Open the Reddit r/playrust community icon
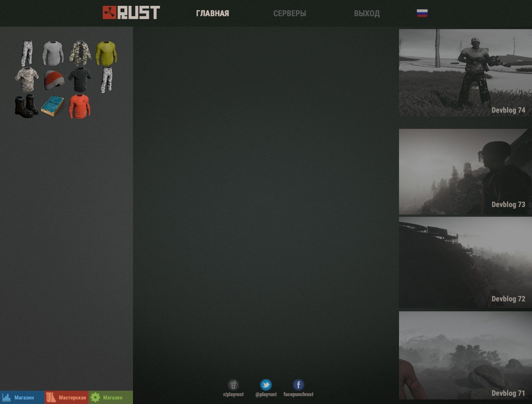This screenshot has height=404, width=532. coord(234,384)
